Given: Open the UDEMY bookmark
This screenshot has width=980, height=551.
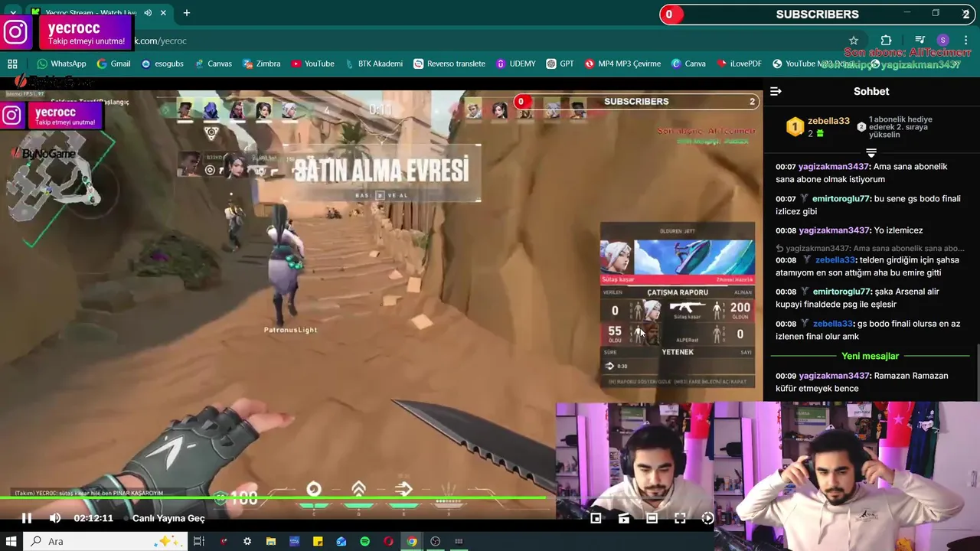Looking at the screenshot, I should (x=515, y=64).
